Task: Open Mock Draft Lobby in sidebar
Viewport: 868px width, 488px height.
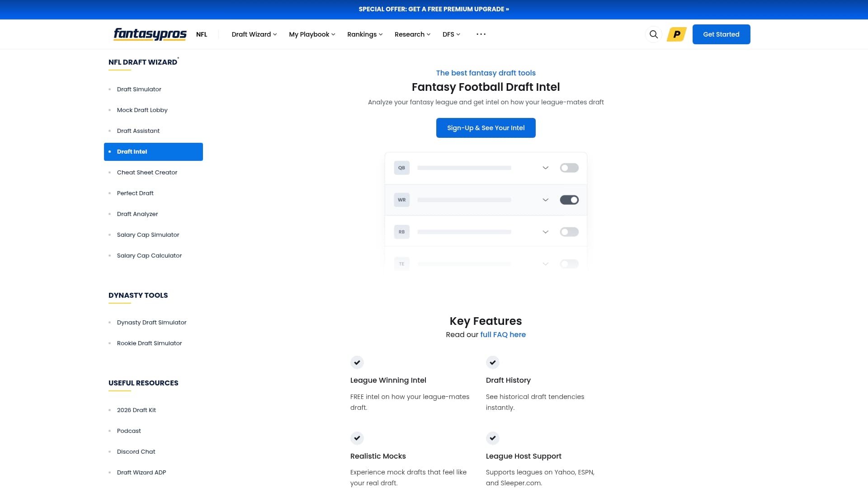Action: [x=142, y=110]
